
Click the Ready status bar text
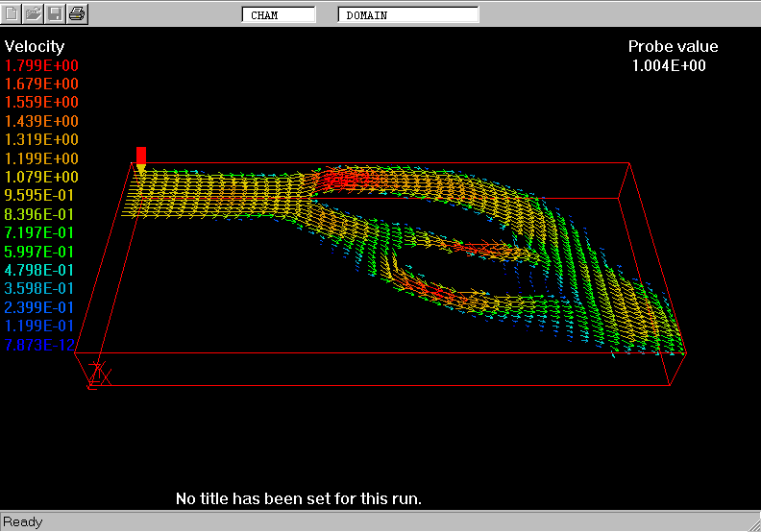pyautogui.click(x=23, y=521)
